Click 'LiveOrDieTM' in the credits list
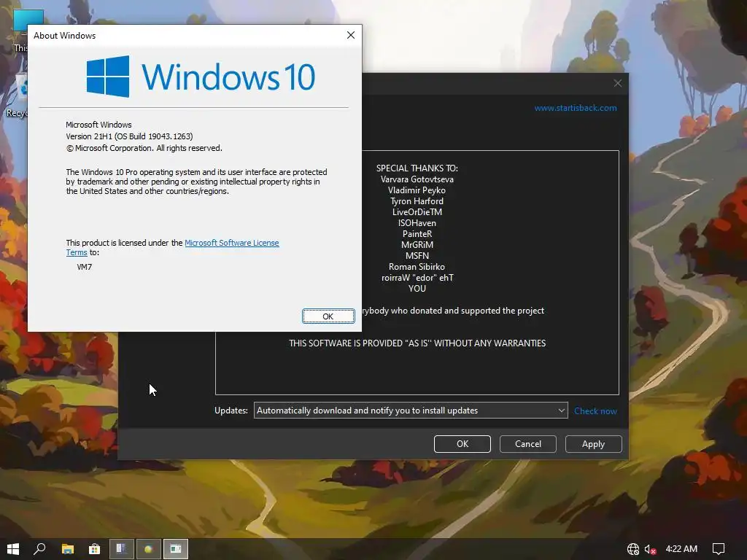Viewport: 747px width, 560px height. 417,212
